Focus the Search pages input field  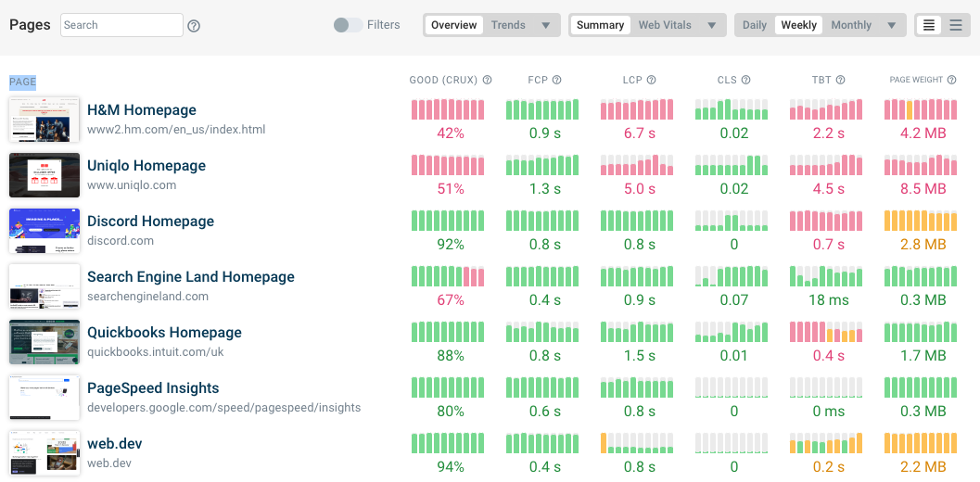[121, 25]
